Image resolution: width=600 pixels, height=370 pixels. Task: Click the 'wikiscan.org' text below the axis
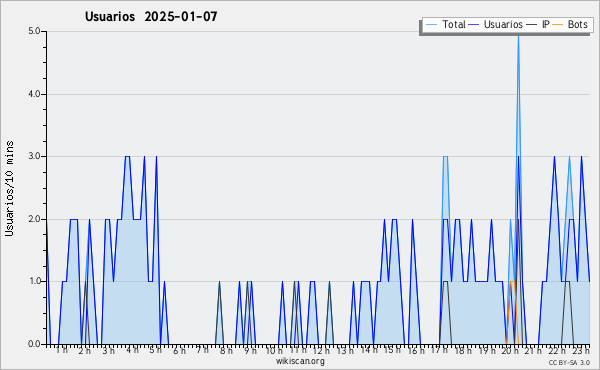tap(300, 361)
